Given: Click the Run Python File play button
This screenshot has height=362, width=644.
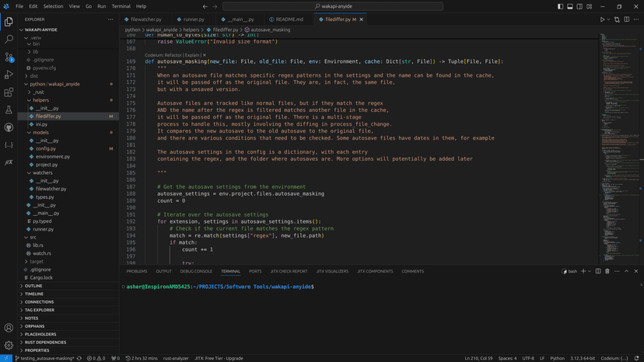Looking at the screenshot, I should (602, 19).
